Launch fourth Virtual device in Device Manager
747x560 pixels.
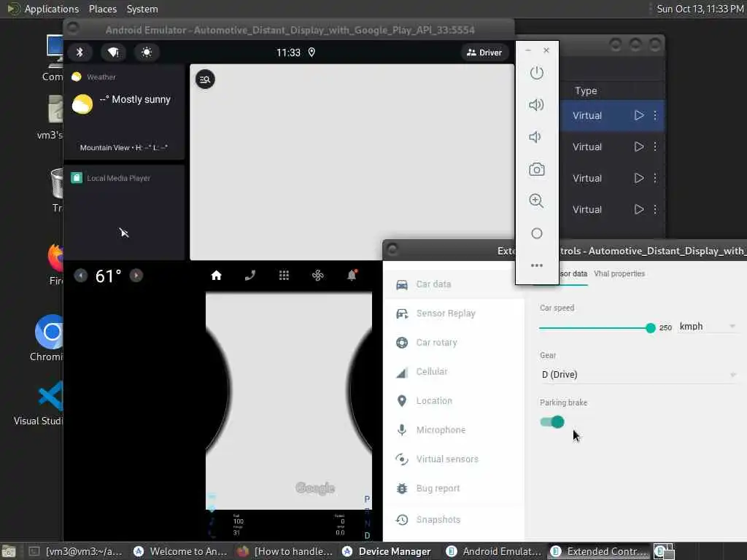point(639,209)
